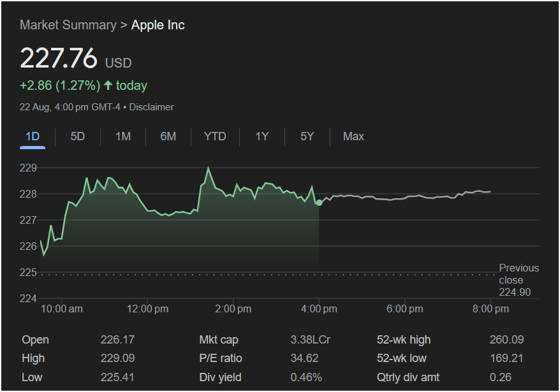560x392 pixels.
Task: Show the 6M chart view
Action: 168,136
